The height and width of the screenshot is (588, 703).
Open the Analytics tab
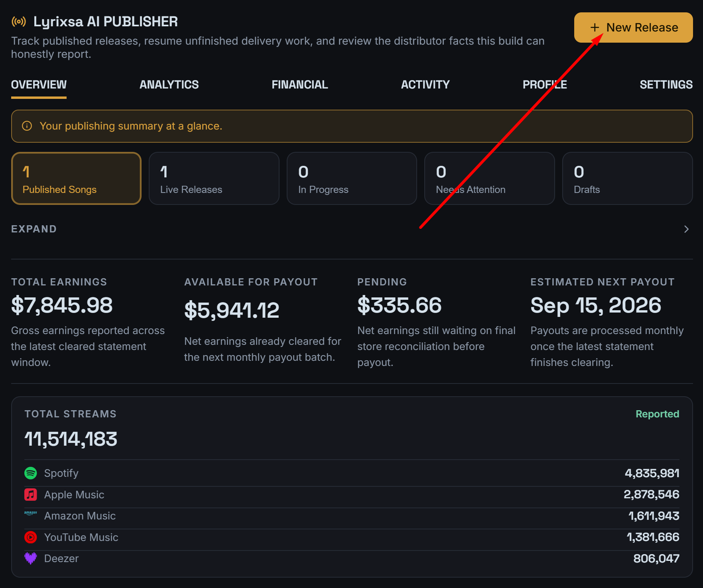(x=169, y=85)
